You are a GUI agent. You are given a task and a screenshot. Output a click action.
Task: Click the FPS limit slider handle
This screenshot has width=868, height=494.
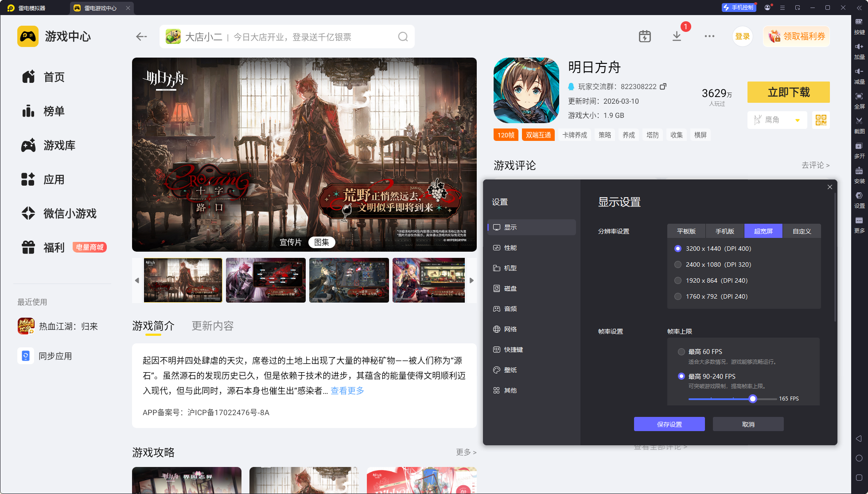(752, 399)
